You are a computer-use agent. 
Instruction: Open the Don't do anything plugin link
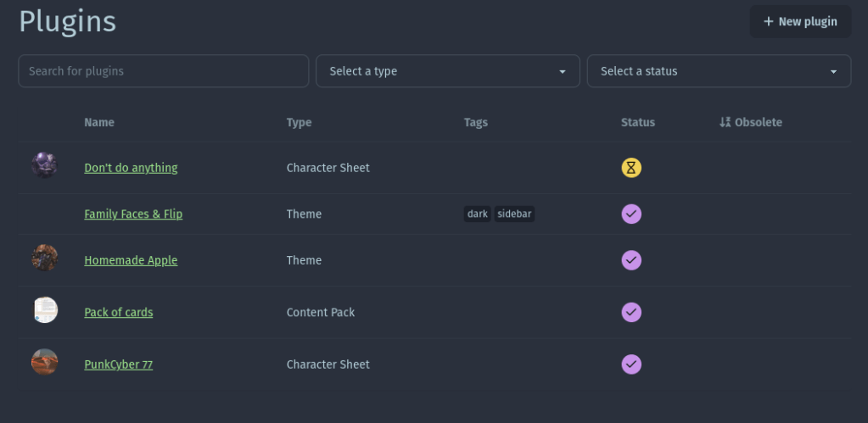[x=131, y=168]
